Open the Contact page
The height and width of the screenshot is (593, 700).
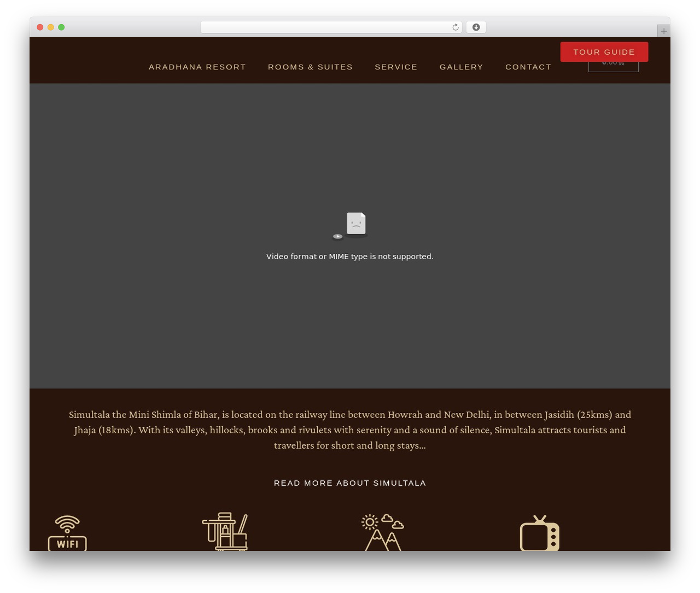tap(528, 67)
